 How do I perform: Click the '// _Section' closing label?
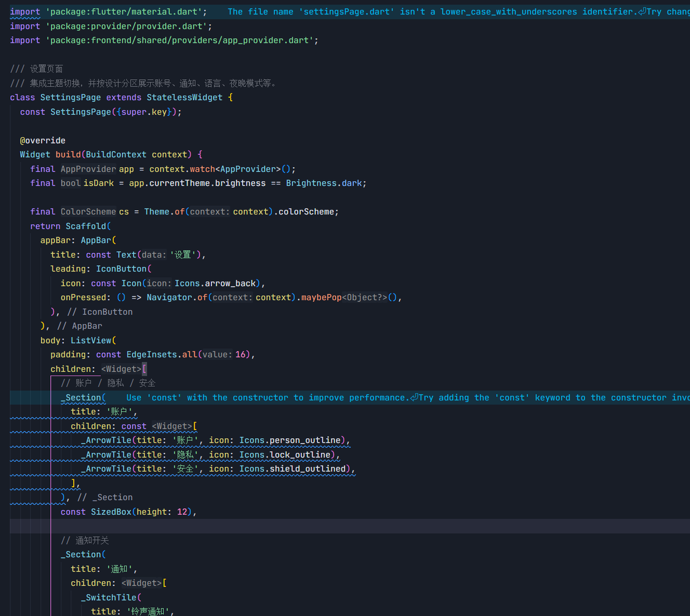coord(105,497)
